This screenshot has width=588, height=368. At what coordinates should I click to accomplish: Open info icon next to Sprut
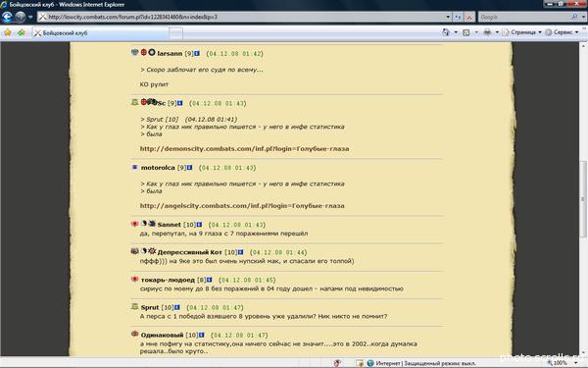pyautogui.click(x=177, y=307)
